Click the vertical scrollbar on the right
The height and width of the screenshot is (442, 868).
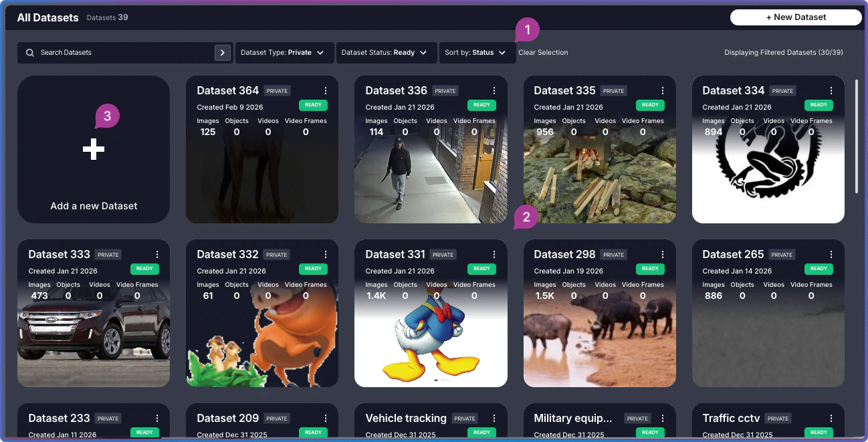point(856,134)
